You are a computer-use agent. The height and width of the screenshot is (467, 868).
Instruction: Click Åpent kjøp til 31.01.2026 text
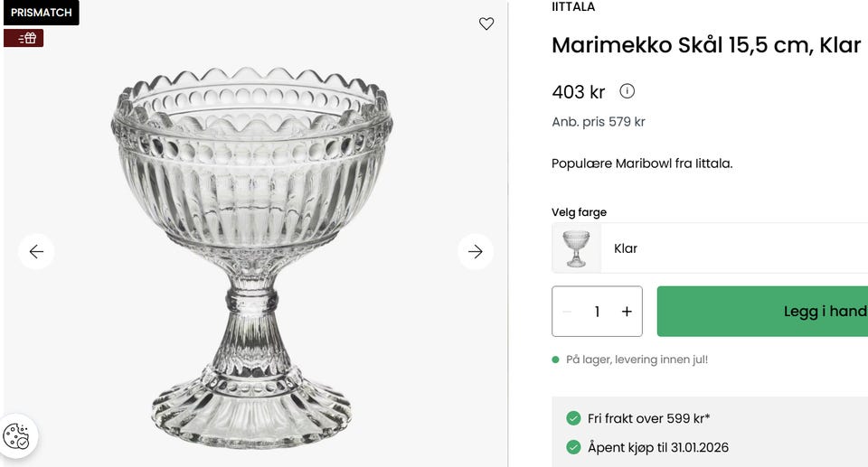pyautogui.click(x=657, y=447)
